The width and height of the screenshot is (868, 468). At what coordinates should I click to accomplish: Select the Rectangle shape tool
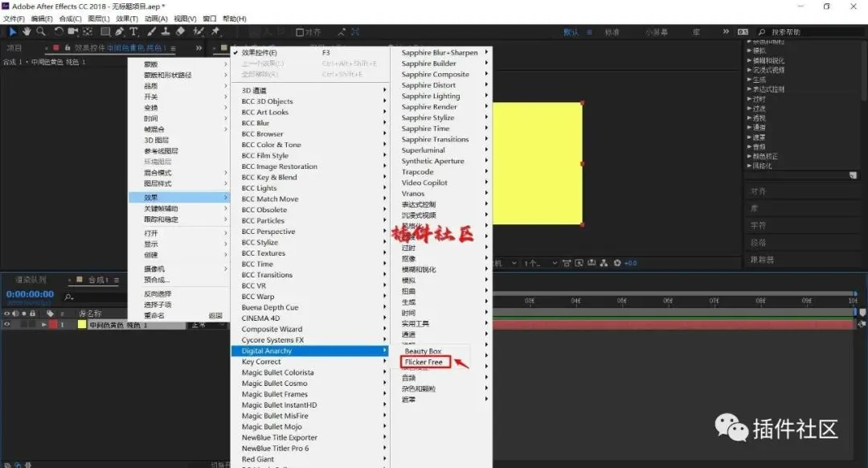click(105, 31)
